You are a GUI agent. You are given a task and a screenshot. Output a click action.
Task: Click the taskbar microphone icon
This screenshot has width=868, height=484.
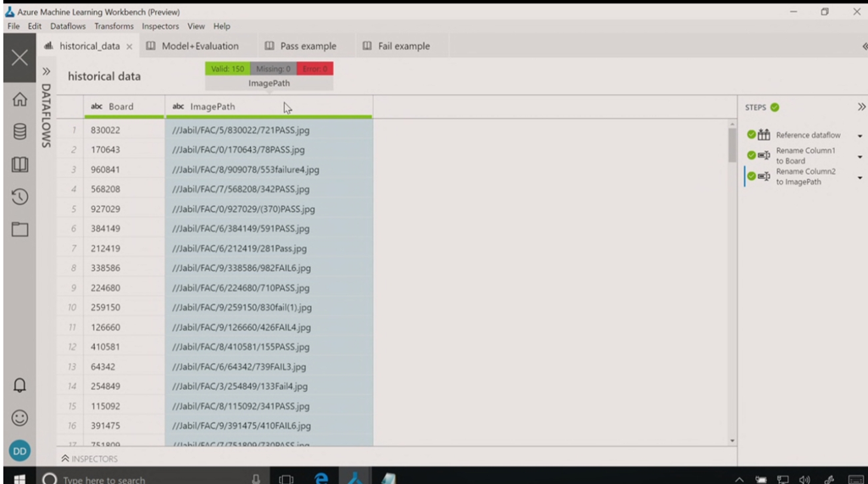[256, 479]
